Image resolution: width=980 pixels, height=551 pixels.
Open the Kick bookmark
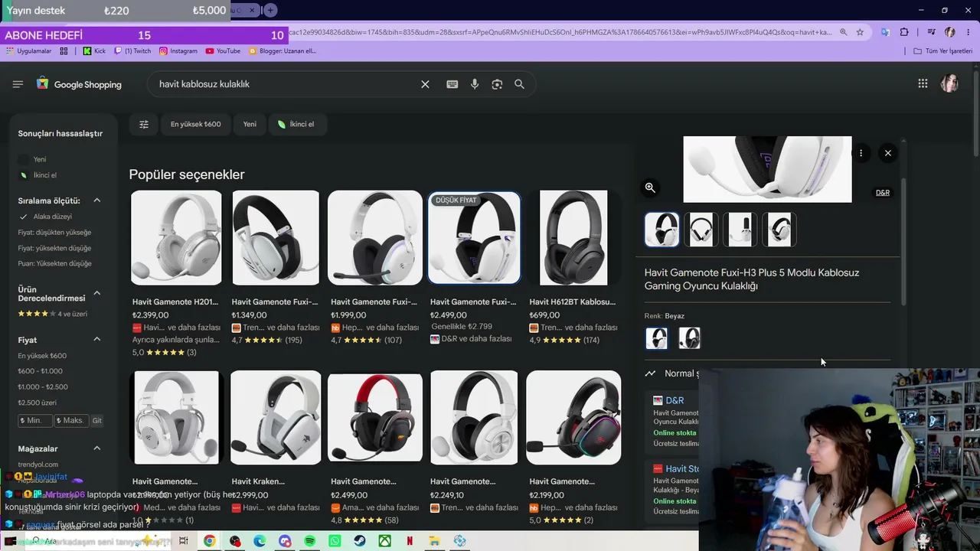tap(93, 51)
